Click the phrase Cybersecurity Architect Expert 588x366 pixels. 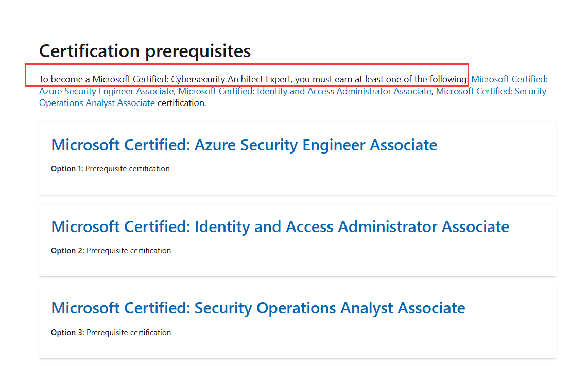coord(231,79)
